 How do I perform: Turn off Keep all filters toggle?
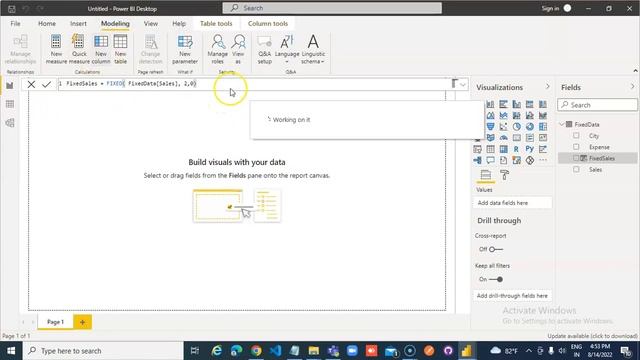pos(496,279)
